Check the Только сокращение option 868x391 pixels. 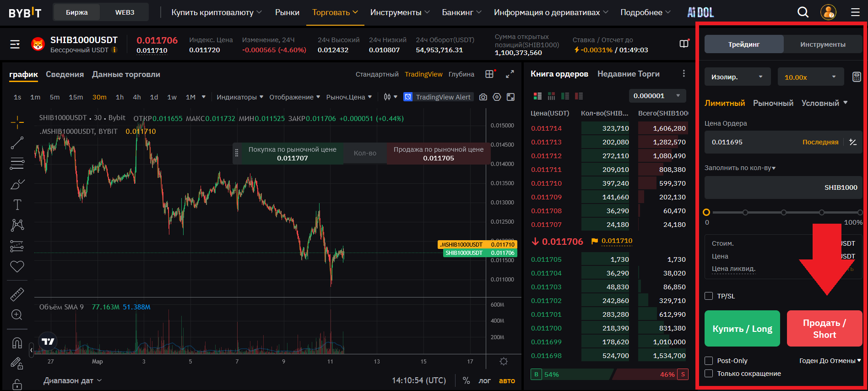709,374
